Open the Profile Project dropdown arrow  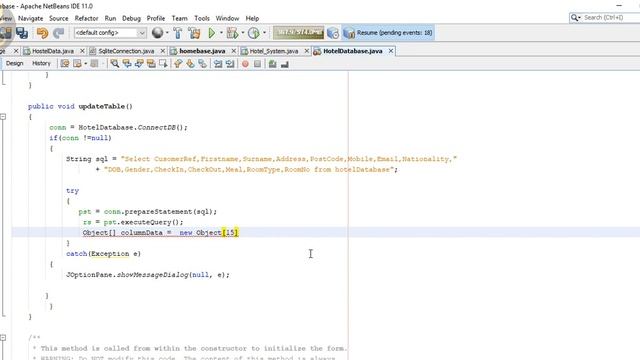pyautogui.click(x=264, y=33)
